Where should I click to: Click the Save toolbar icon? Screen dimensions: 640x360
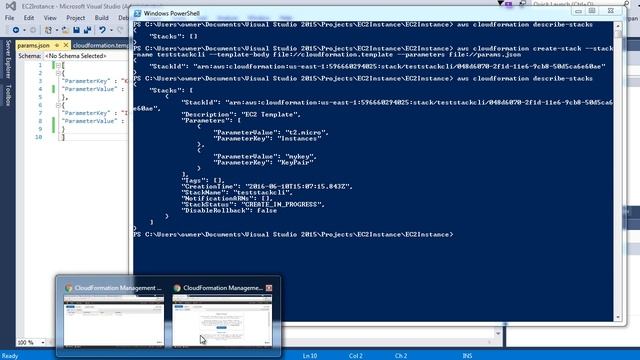76,30
